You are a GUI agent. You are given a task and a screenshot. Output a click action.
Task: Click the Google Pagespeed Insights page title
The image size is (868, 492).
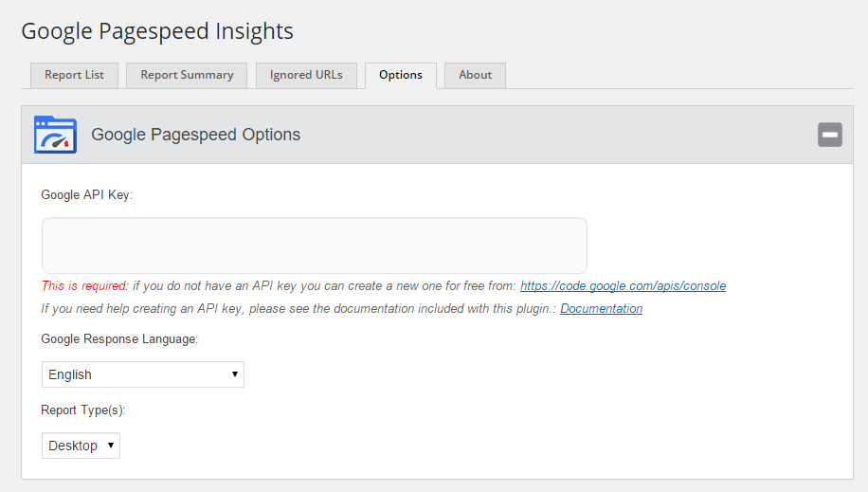click(157, 31)
